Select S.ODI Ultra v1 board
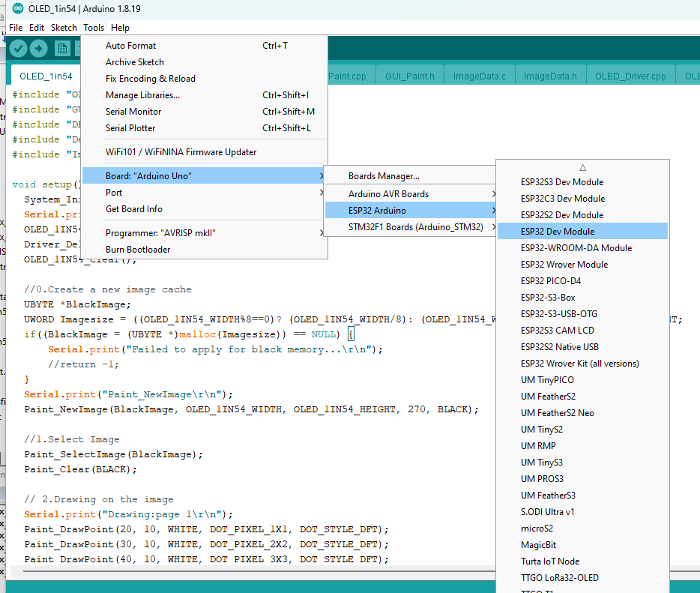The width and height of the screenshot is (700, 593). click(x=582, y=512)
